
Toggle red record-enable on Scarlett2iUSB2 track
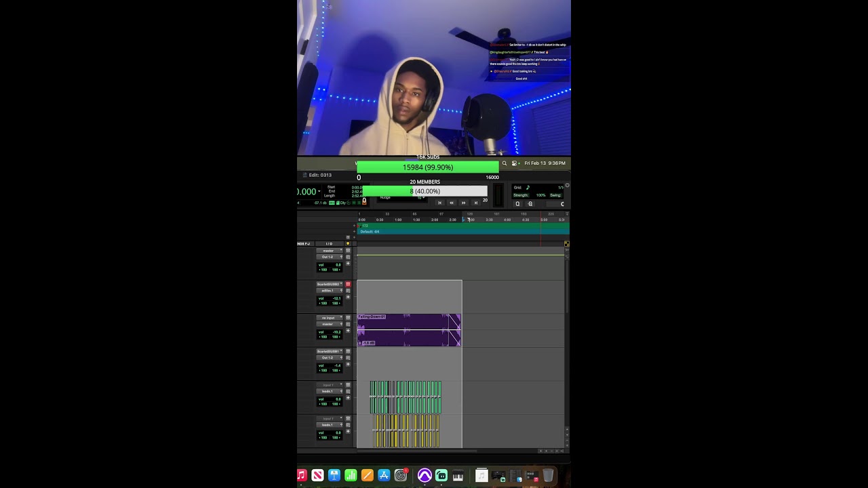coord(348,284)
